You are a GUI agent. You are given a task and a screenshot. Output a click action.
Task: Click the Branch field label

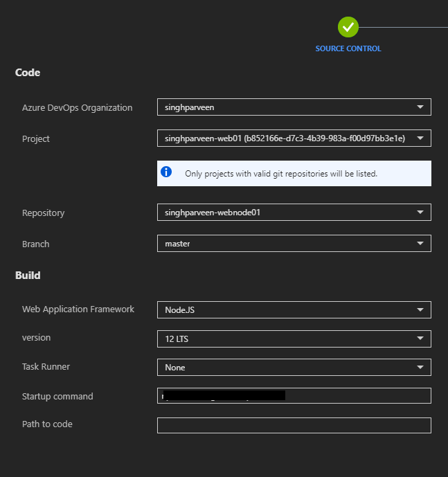35,244
